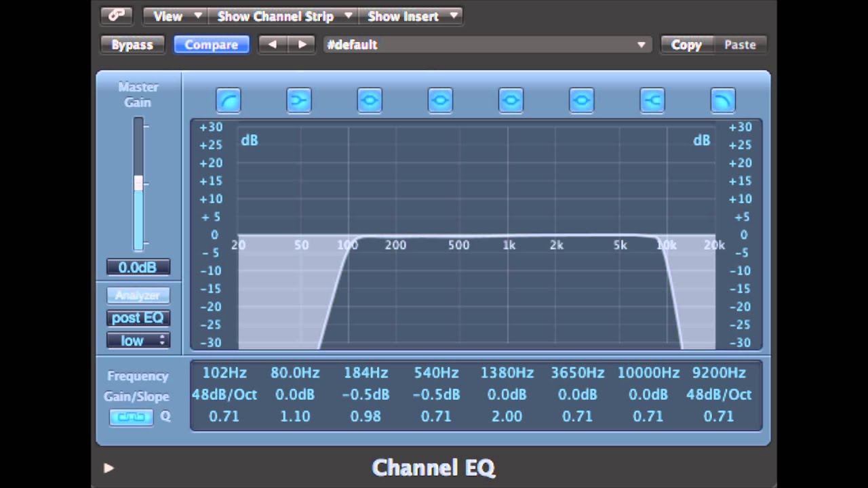Viewport: 868px width, 488px height.
Task: Click the next preset arrow
Action: (x=302, y=45)
